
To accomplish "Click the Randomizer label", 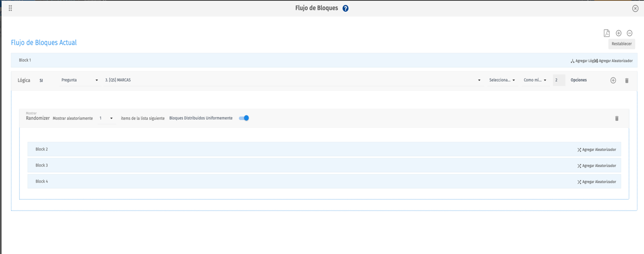I will 38,118.
